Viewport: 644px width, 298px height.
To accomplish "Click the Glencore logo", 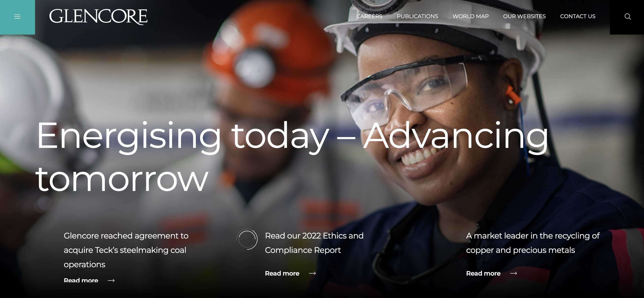I will pyautogui.click(x=98, y=17).
